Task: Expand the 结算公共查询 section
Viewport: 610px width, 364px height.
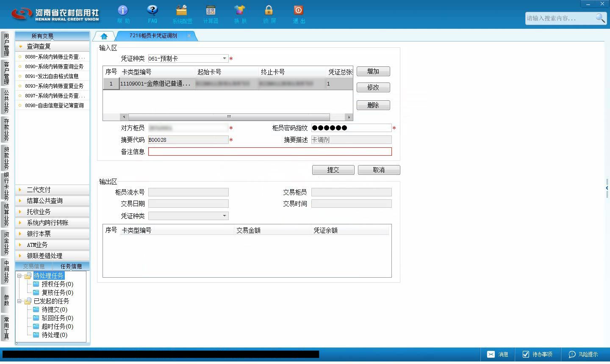Action: (x=53, y=201)
